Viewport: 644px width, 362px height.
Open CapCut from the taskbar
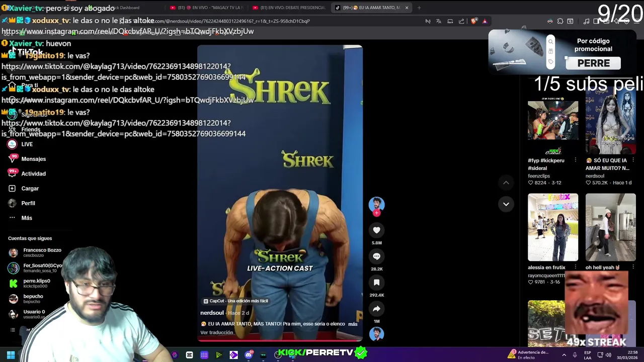pyautogui.click(x=189, y=355)
